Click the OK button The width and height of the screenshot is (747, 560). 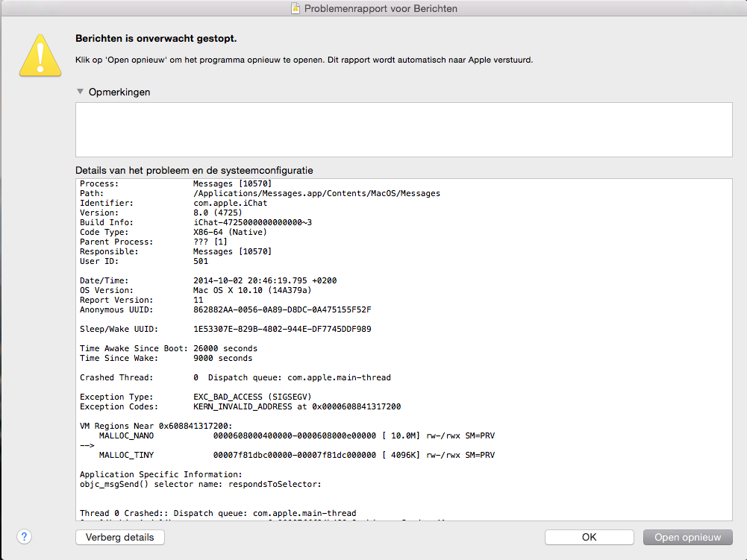(590, 537)
